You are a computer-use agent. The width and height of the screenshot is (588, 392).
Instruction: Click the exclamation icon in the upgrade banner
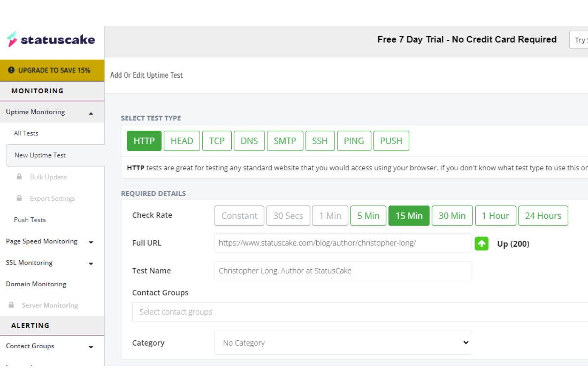point(11,70)
